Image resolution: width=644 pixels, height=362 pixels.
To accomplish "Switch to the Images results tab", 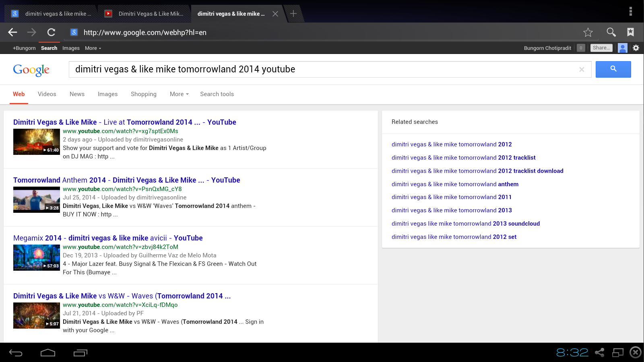I will pyautogui.click(x=107, y=94).
